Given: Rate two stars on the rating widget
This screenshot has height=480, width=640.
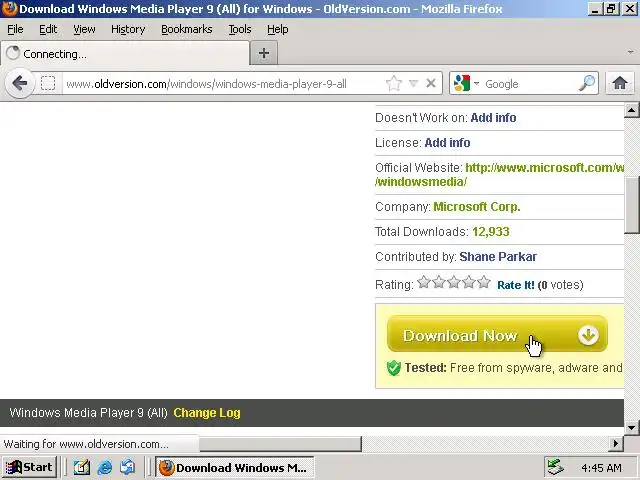Looking at the screenshot, I should pos(439,282).
